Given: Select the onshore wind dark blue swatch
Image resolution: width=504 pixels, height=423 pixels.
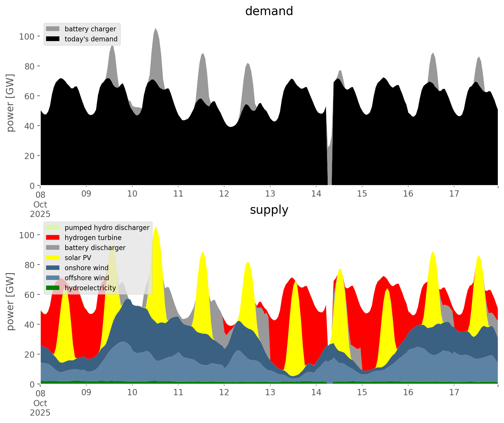Looking at the screenshot, I should pos(53,268).
